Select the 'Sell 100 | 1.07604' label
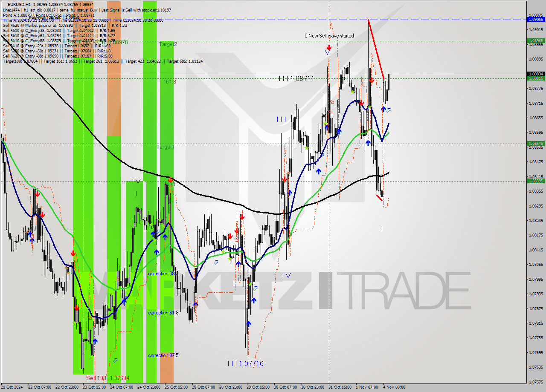546x392 pixels. [107, 378]
